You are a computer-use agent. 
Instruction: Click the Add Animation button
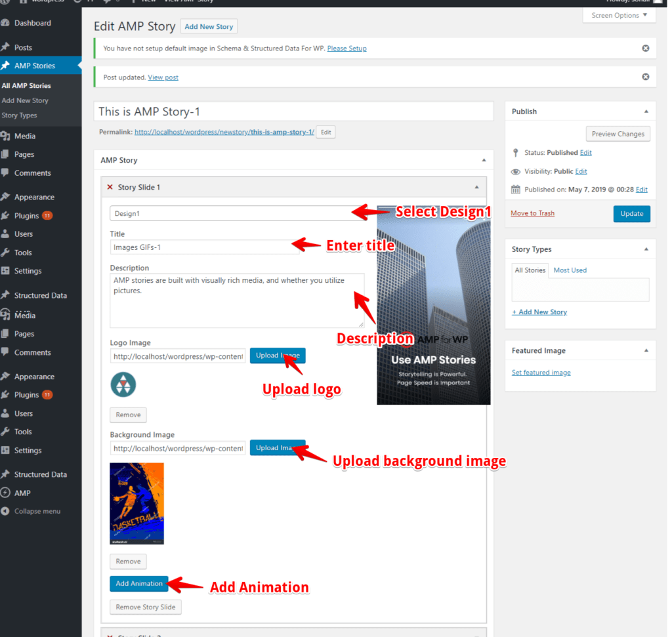pos(139,583)
